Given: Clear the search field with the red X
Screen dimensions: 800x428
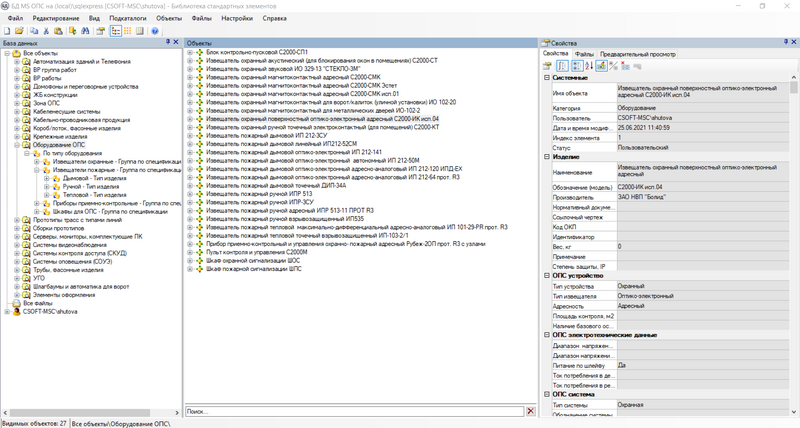Looking at the screenshot, I should click(x=530, y=411).
